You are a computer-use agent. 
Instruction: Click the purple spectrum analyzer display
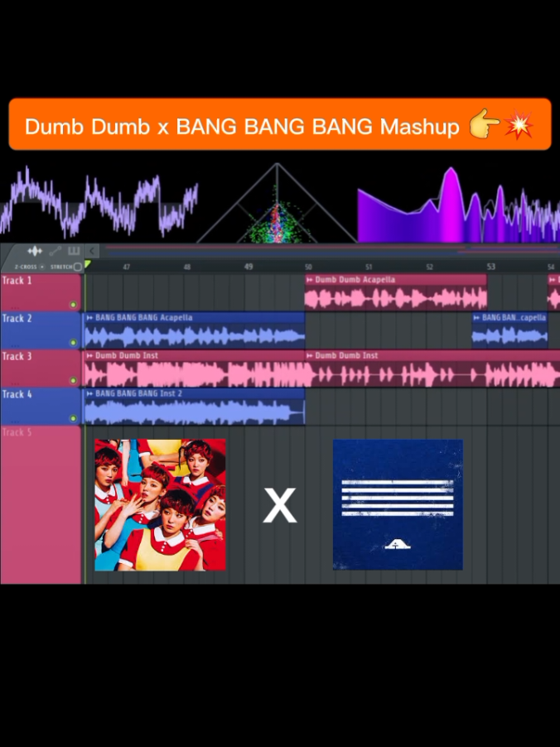[458, 205]
